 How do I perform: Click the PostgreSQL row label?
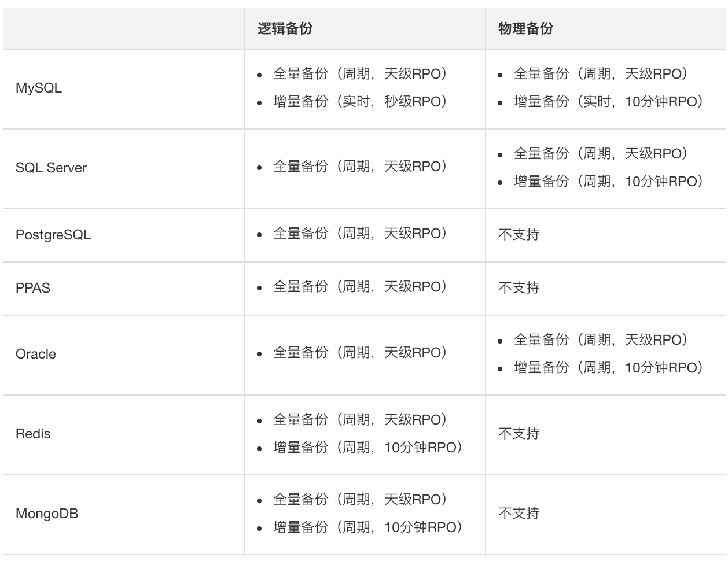tap(53, 235)
